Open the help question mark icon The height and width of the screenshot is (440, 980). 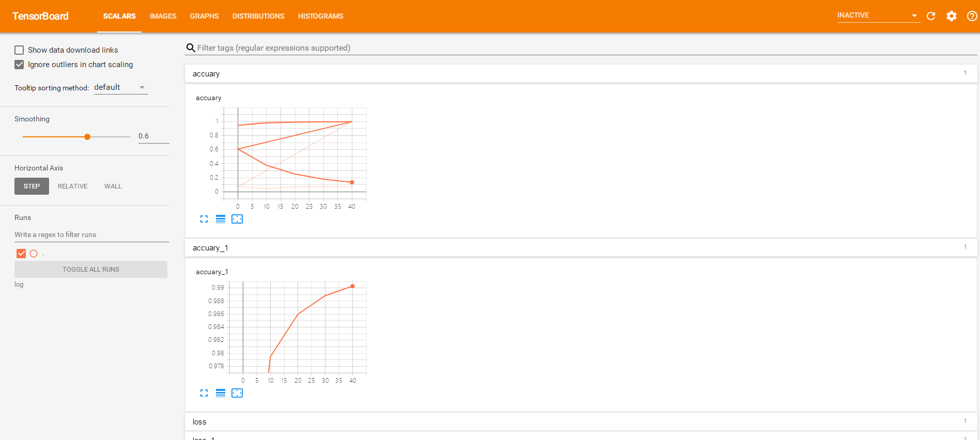(972, 16)
